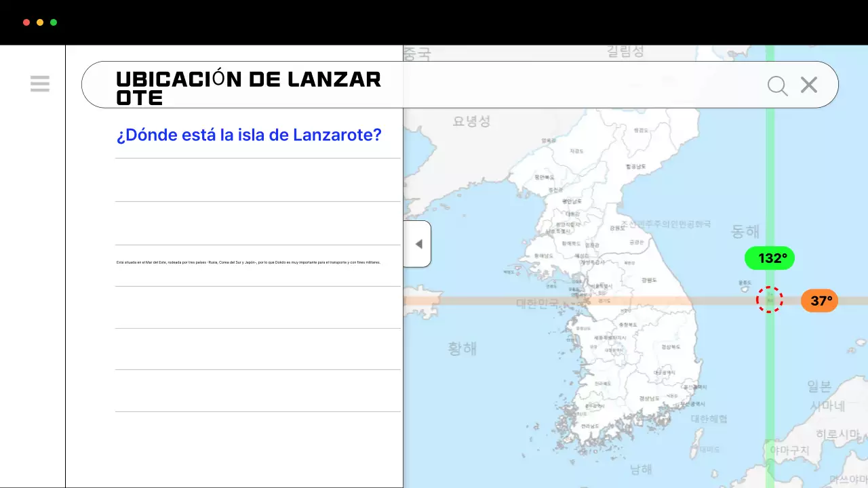Toggle the red macOS window control

pyautogui.click(x=26, y=22)
